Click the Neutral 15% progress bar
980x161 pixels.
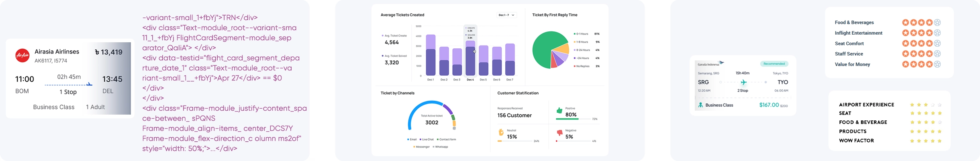point(514,141)
